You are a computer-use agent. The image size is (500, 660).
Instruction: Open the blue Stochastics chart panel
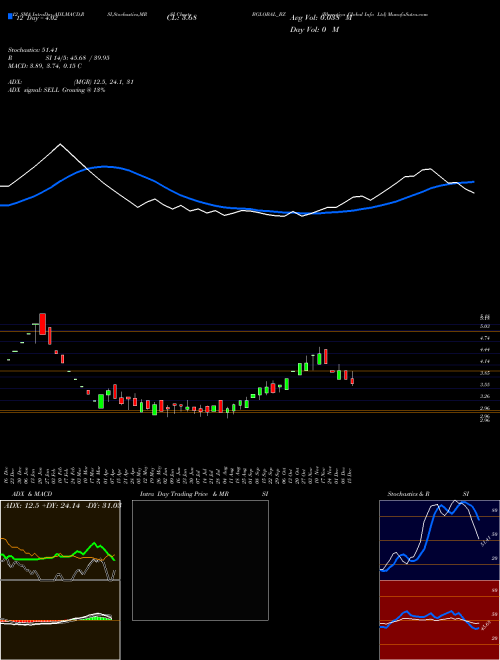point(439,540)
